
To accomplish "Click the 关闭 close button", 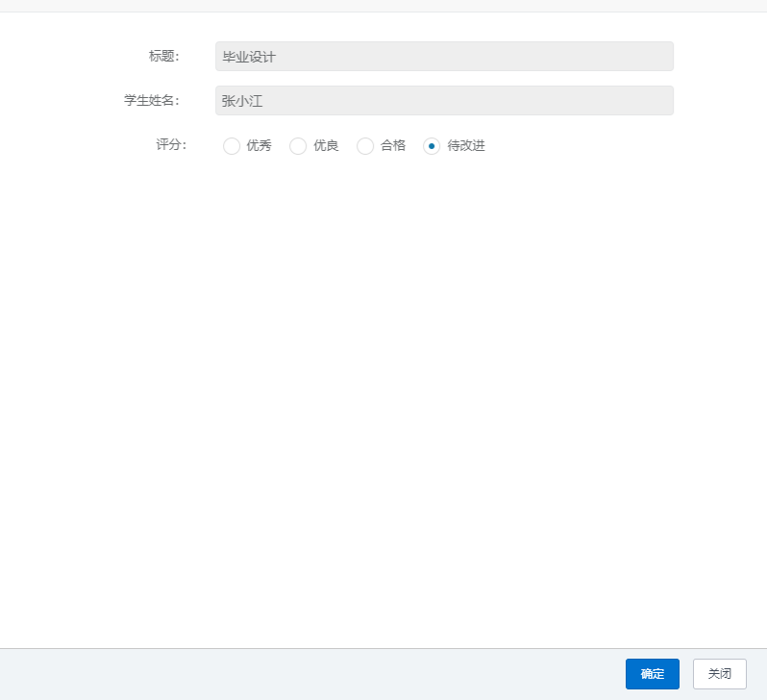I will coord(720,674).
